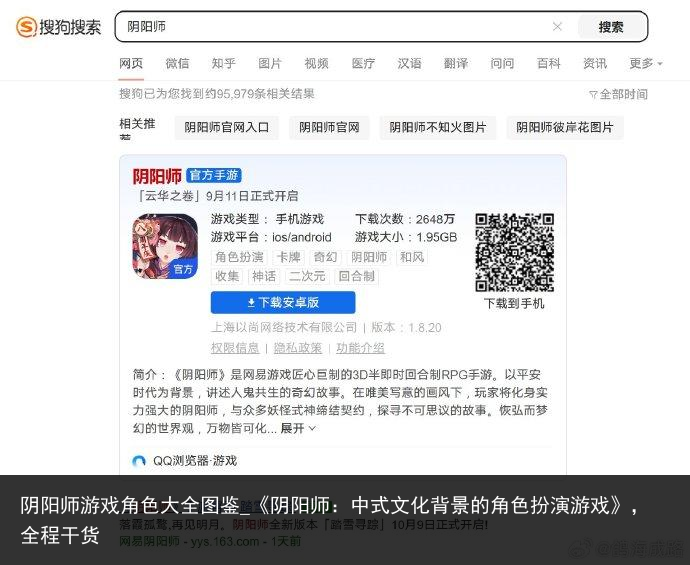Switch to the 图片 tab
Screen dimensions: 690x565
click(270, 63)
